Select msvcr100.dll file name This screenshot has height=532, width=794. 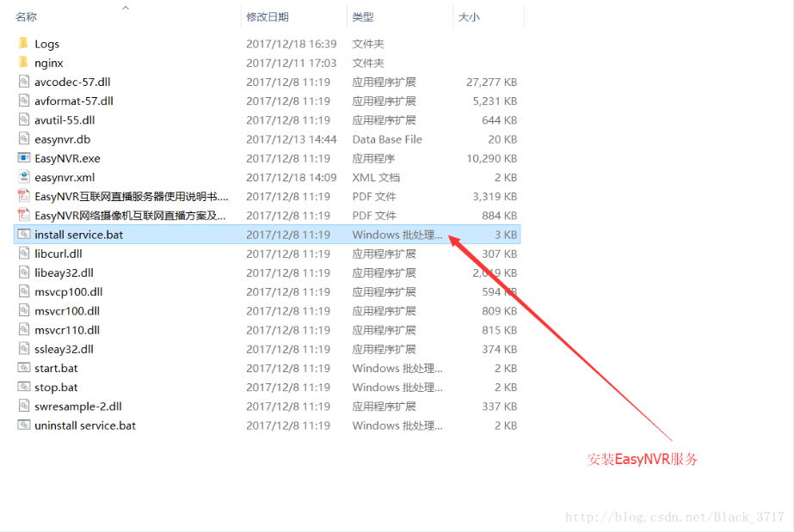[x=67, y=311]
